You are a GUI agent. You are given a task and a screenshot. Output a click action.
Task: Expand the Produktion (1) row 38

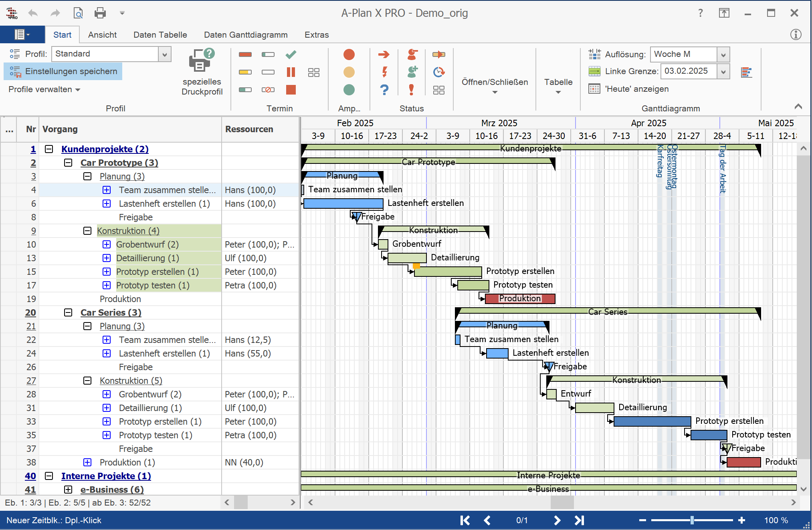click(x=87, y=462)
